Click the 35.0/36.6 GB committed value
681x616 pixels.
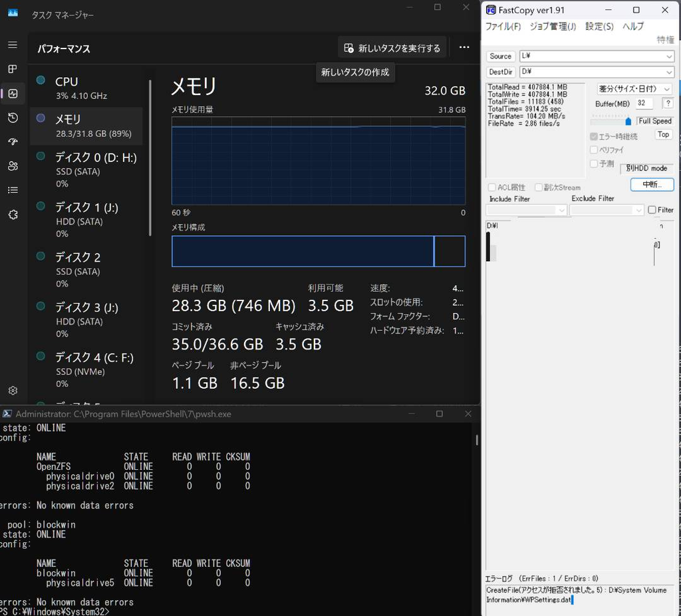pyautogui.click(x=217, y=344)
